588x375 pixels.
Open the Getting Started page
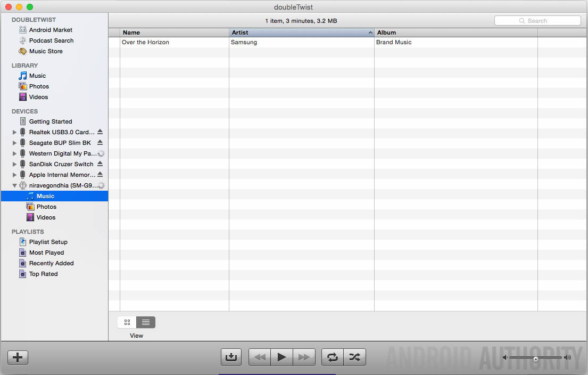pyautogui.click(x=51, y=121)
